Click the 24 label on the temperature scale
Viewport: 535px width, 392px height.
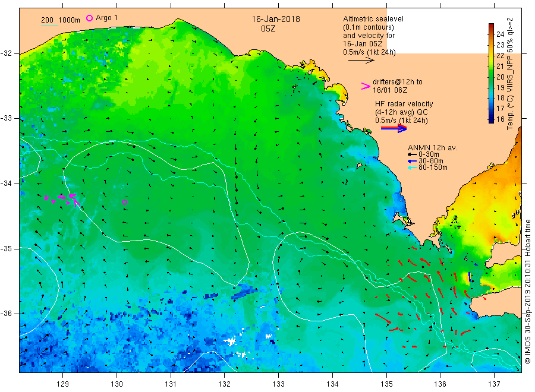tap(500, 34)
